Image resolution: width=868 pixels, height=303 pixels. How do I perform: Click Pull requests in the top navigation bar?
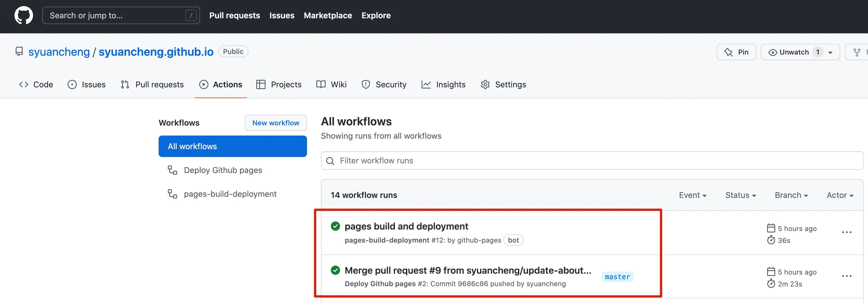click(x=235, y=15)
